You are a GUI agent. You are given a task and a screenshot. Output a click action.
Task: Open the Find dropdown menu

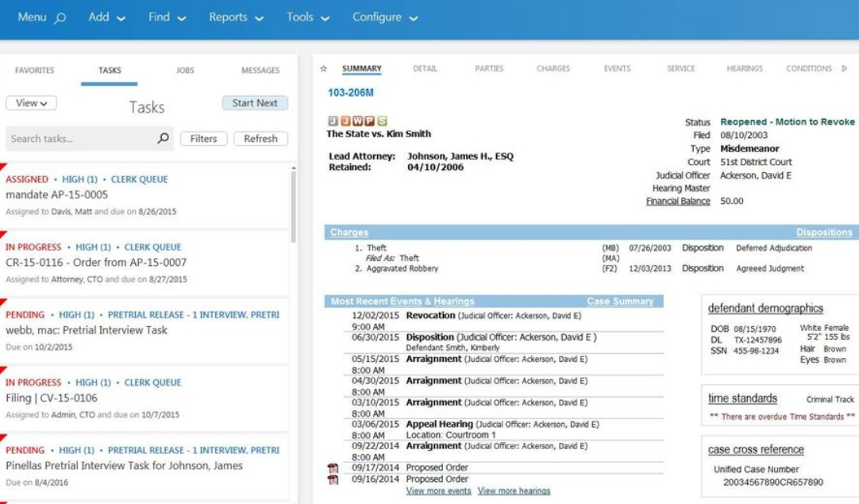click(167, 17)
